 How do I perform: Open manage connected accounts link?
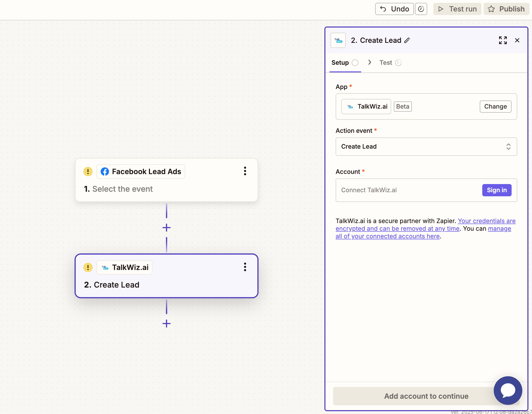423,232
